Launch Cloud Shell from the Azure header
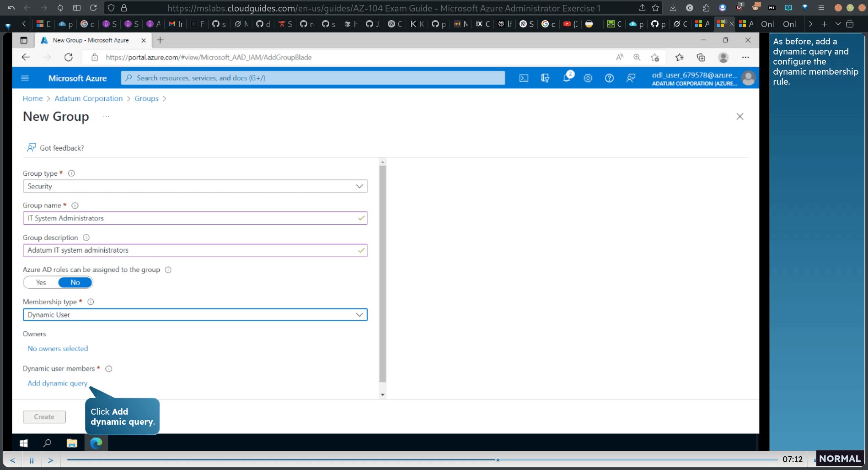 (x=524, y=78)
